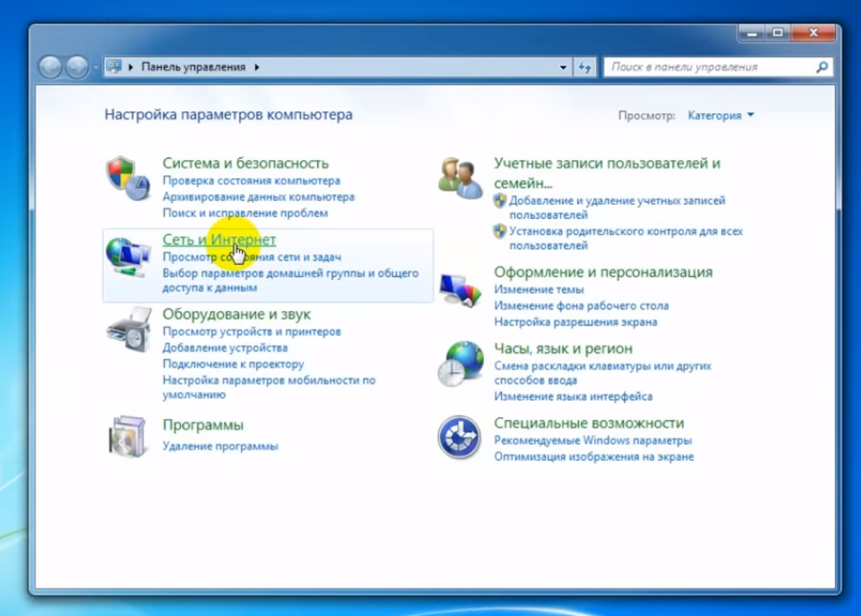The image size is (861, 616).
Task: Open the address bar history dropdown arrow
Action: coord(563,68)
